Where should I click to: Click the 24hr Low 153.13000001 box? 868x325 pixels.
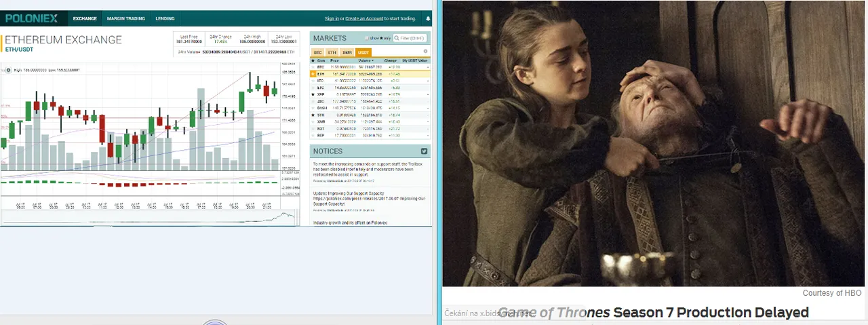(x=283, y=39)
